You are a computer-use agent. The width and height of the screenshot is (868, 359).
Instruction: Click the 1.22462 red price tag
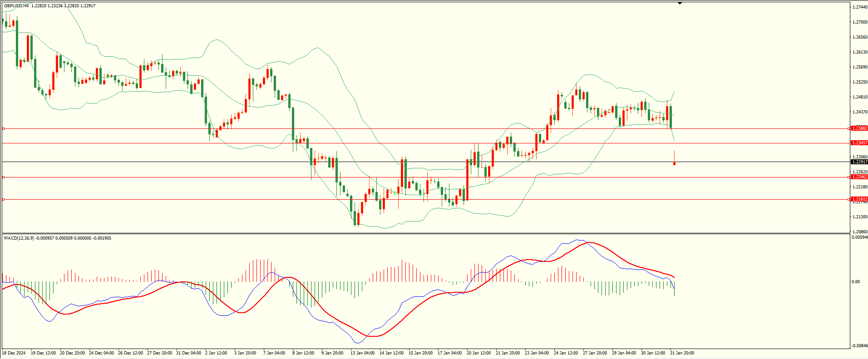click(x=859, y=177)
